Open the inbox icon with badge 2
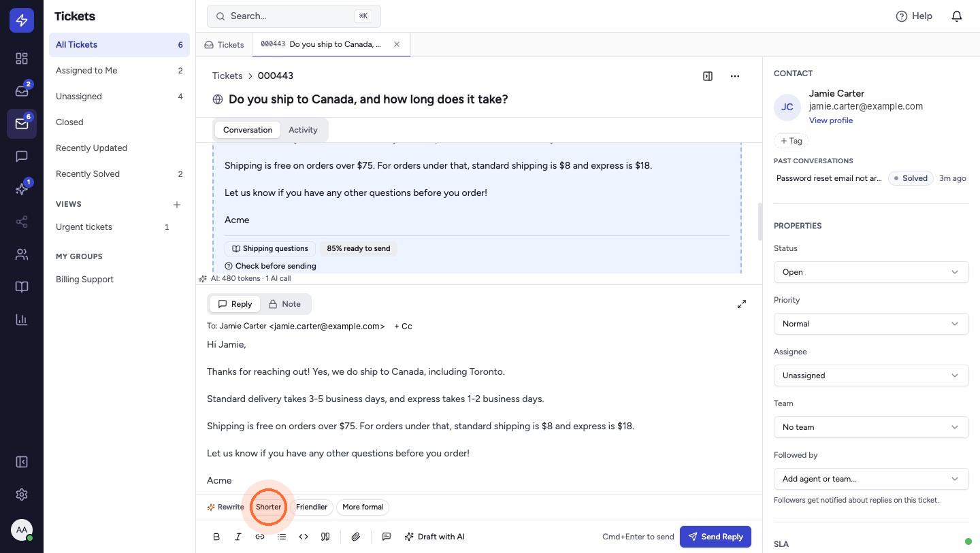 click(22, 91)
